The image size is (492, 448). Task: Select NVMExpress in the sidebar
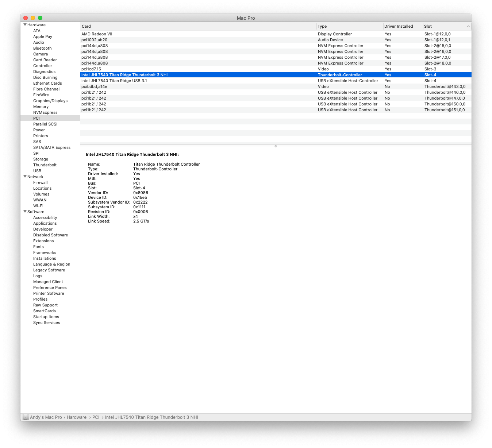[45, 112]
